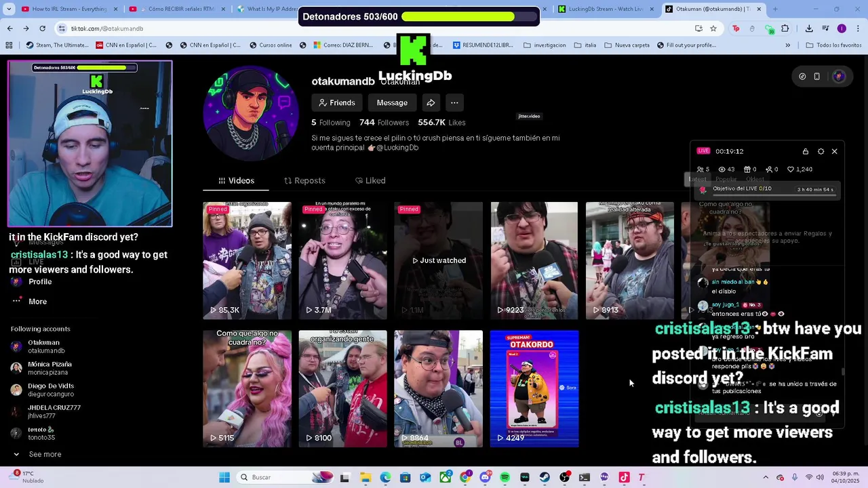Open the browser extensions puzzle icon
This screenshot has width=868, height=488.
(785, 28)
